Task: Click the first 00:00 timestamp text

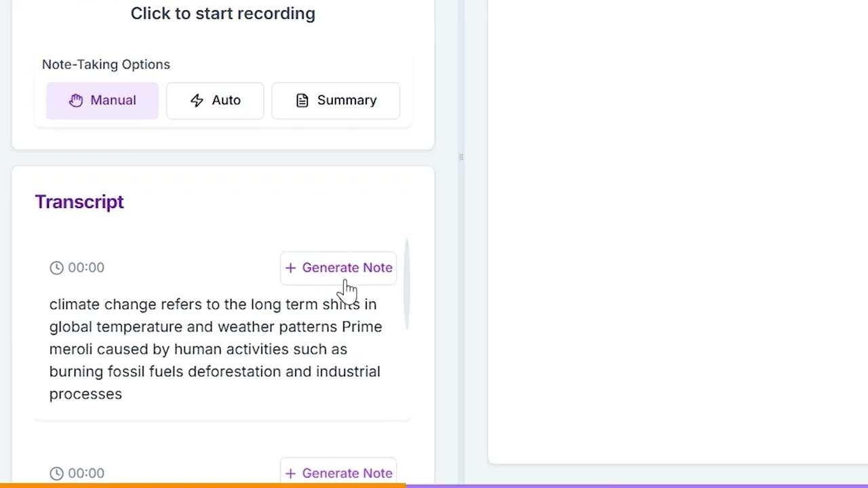Action: pyautogui.click(x=86, y=268)
